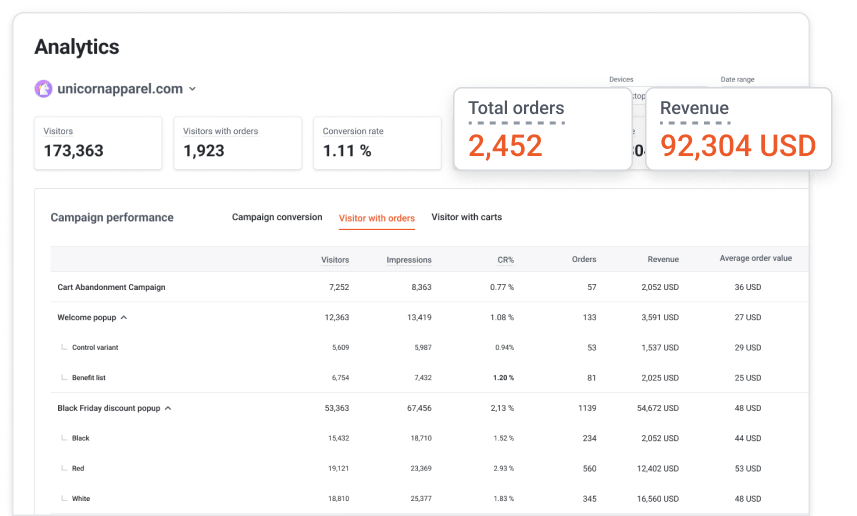
Task: Click the Visitors 173,363 stat card
Action: (98, 143)
